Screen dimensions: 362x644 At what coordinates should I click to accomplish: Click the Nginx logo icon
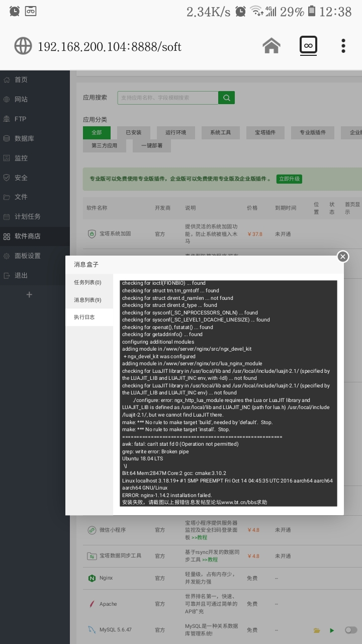tap(92, 578)
